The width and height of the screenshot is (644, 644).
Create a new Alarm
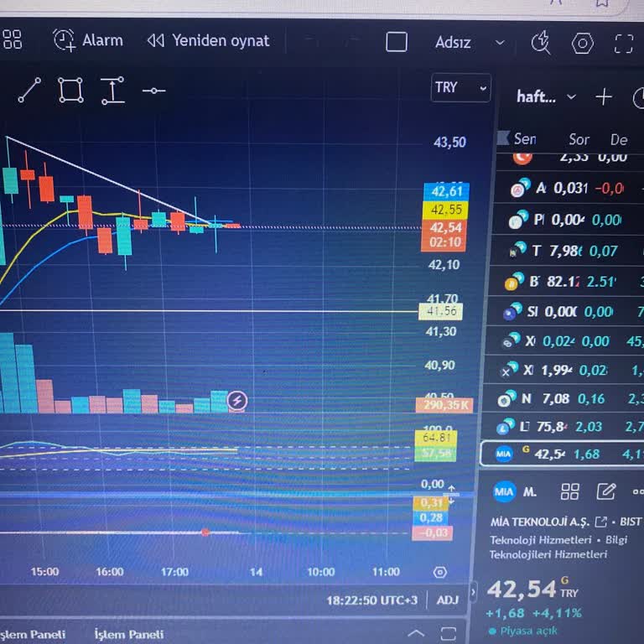coord(88,40)
